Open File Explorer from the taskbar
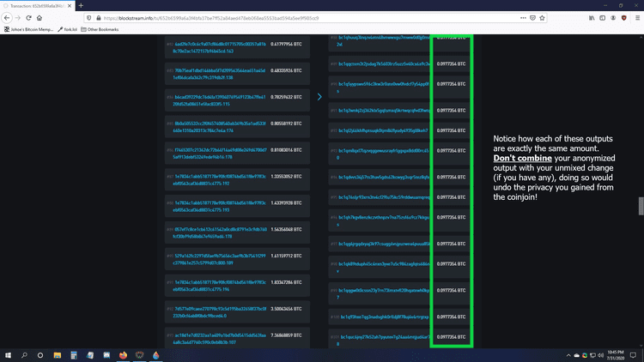 [x=57, y=355]
